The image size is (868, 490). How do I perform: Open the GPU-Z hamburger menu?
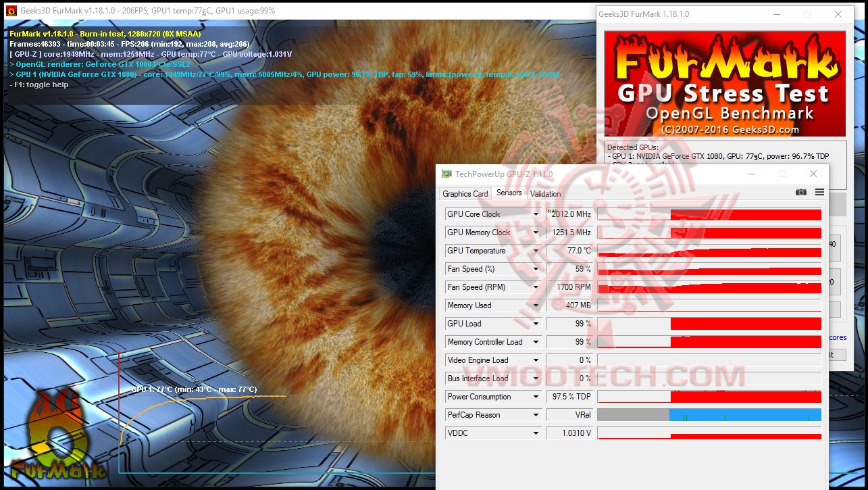click(819, 193)
